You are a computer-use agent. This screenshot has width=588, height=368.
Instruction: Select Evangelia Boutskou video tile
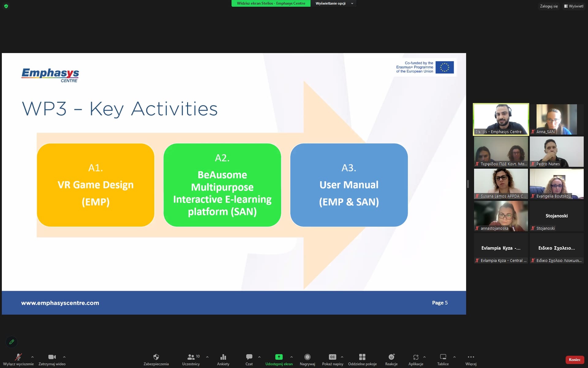(557, 184)
